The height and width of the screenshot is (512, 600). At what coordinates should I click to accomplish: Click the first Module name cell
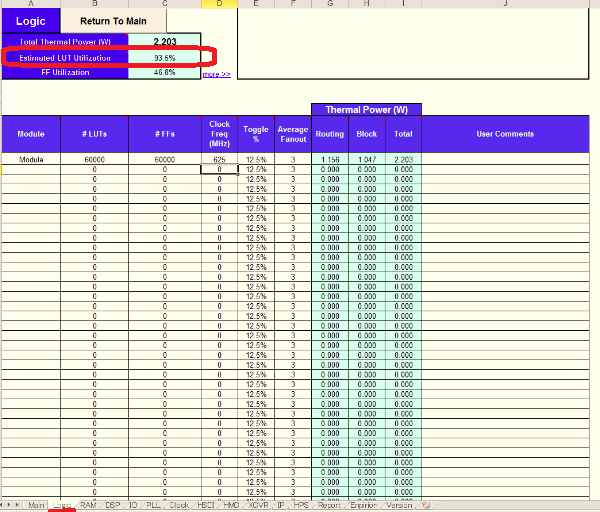pyautogui.click(x=31, y=160)
